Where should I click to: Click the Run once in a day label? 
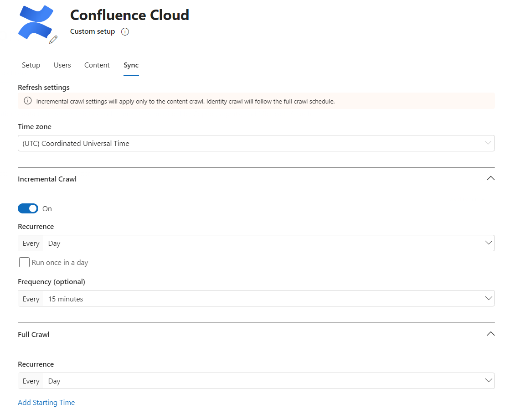[60, 263]
